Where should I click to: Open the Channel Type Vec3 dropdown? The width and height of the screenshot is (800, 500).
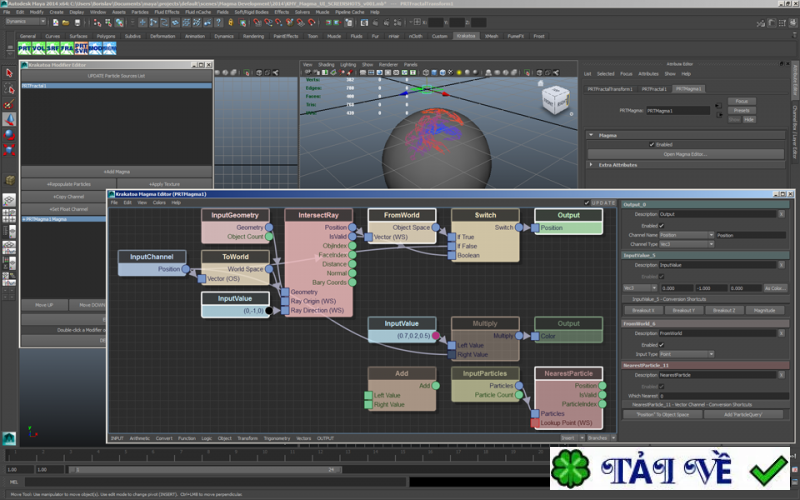(x=686, y=244)
